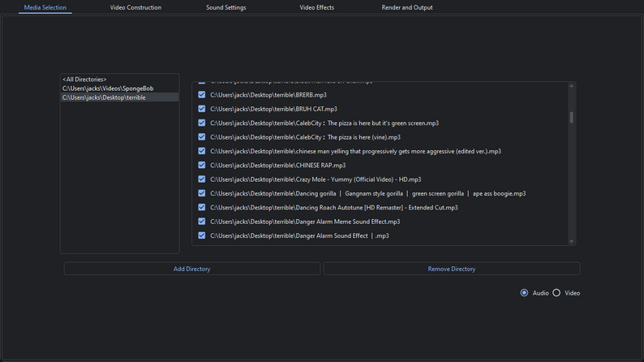This screenshot has height=362, width=644.
Task: Go to the Video Effects tab
Action: pos(316,7)
